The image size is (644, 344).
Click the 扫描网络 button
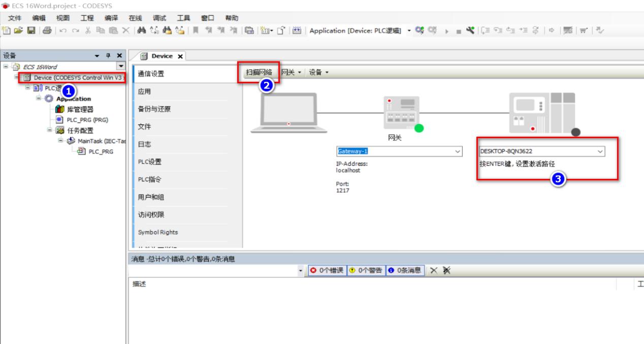[x=259, y=72]
